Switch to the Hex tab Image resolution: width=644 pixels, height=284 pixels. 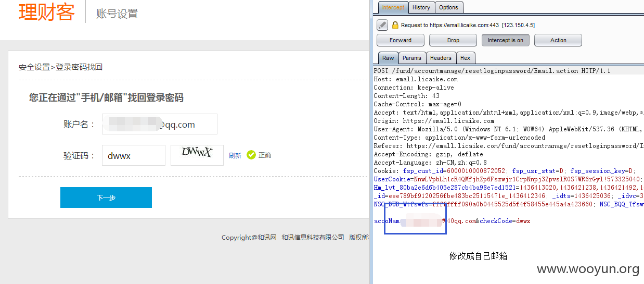(466, 58)
